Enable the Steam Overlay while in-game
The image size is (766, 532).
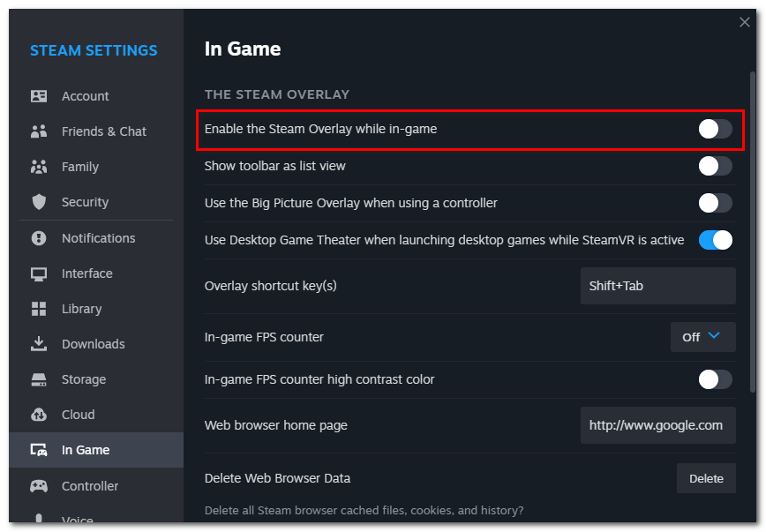click(715, 129)
